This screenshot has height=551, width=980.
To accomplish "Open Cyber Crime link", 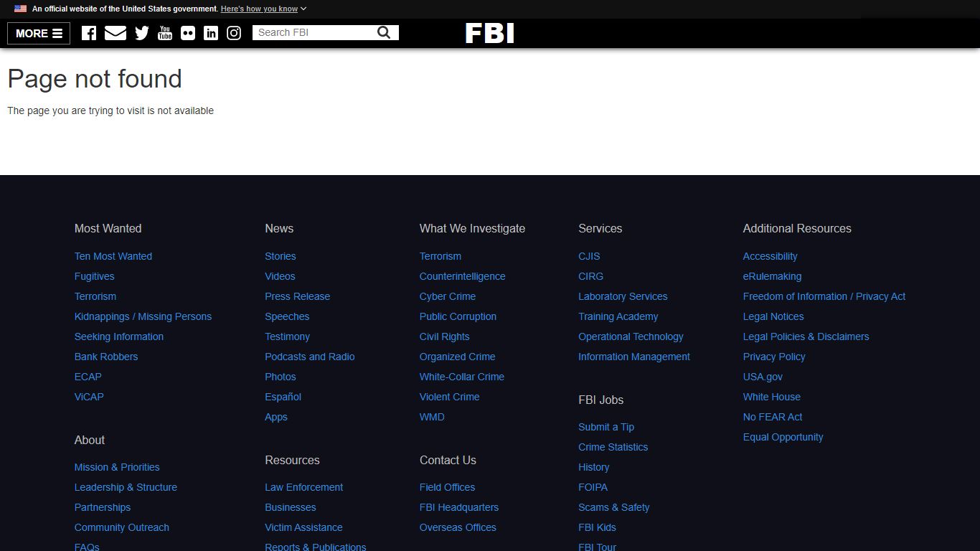I will (x=448, y=296).
